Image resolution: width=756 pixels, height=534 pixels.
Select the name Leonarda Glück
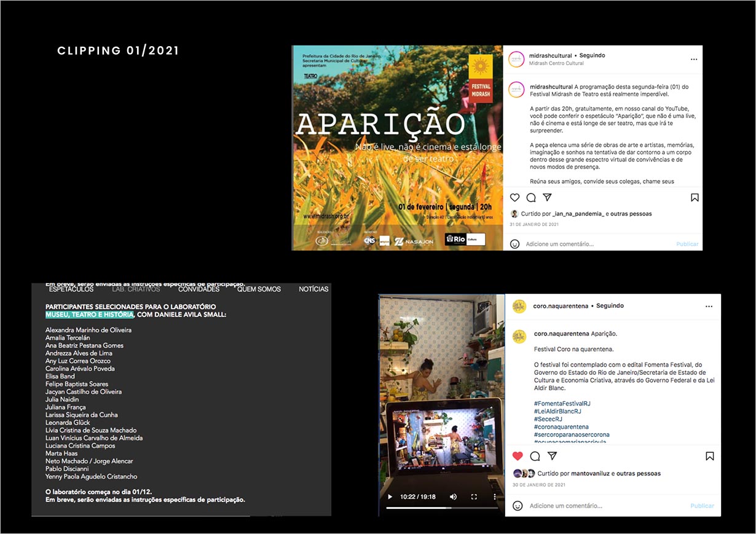(68, 423)
